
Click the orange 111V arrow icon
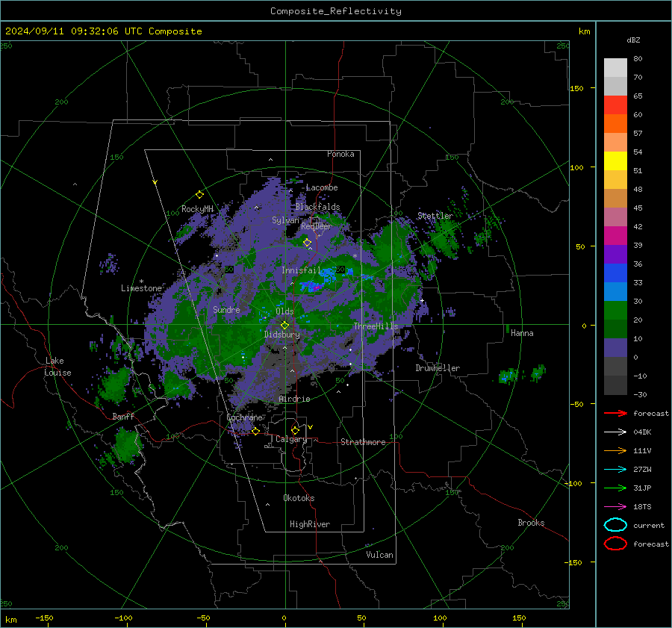pyautogui.click(x=615, y=450)
